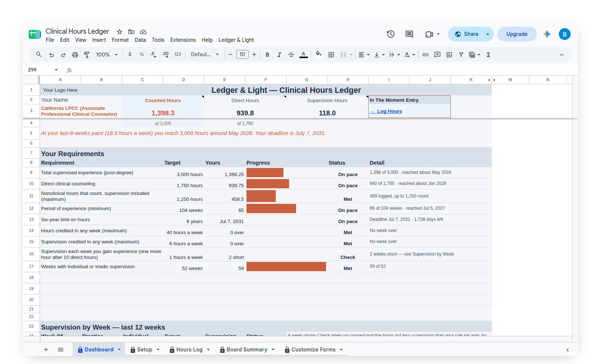Open the Gemini sparkle icon
This screenshot has width=601, height=364.
tap(547, 34)
